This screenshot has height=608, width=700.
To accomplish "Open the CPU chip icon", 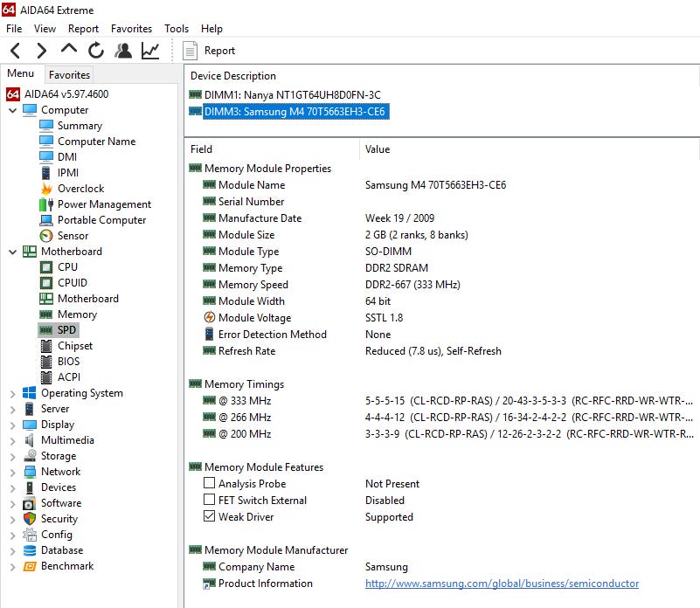I will coord(46,267).
